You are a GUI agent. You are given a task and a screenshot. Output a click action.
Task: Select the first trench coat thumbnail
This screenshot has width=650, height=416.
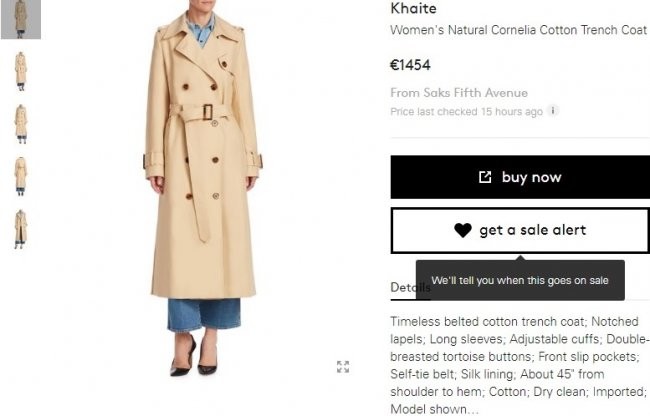21,19
